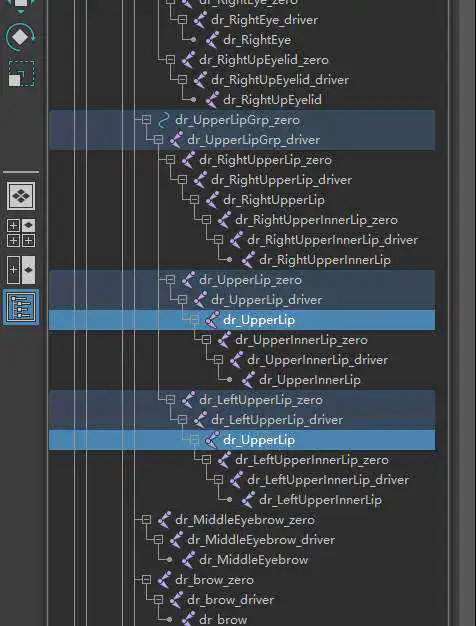
Task: Collapse the dr_UpperInnerLip_zero node
Action: pyautogui.click(x=206, y=340)
